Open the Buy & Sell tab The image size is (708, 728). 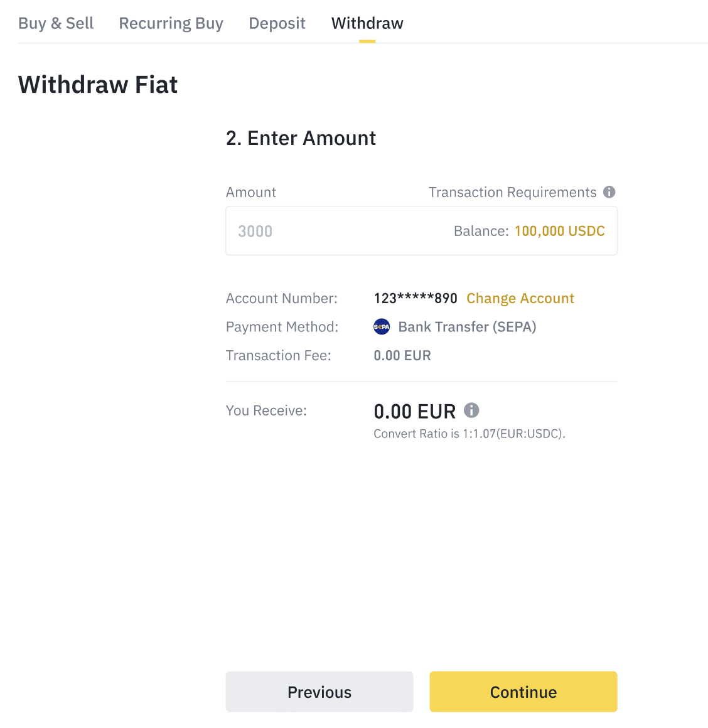[56, 23]
